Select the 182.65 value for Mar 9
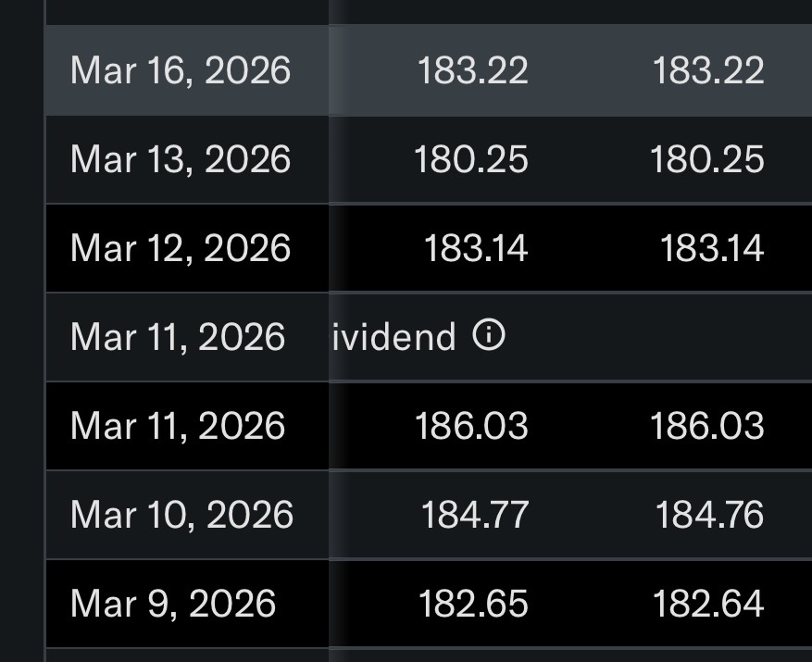Screen dimensions: 812x662 pyautogui.click(x=473, y=604)
